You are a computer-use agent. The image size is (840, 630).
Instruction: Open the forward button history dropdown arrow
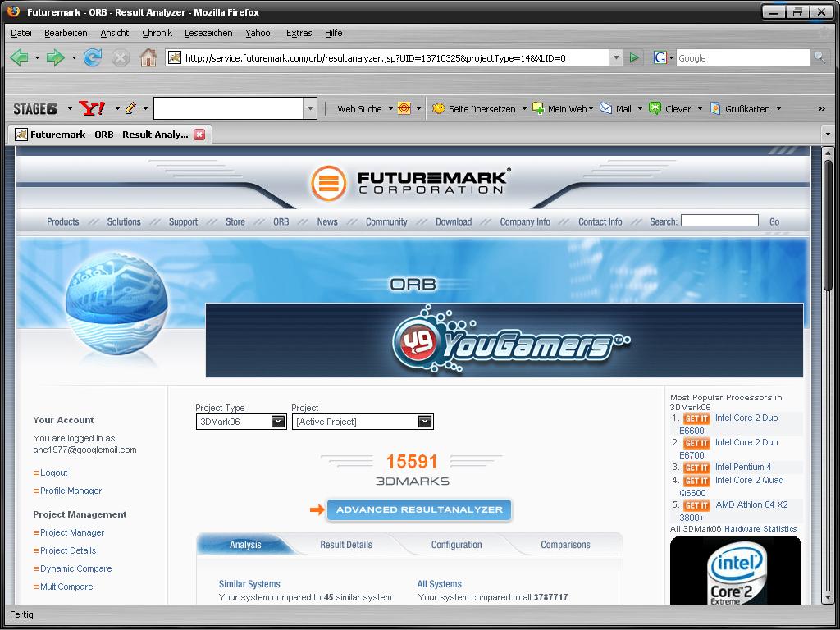pos(73,58)
